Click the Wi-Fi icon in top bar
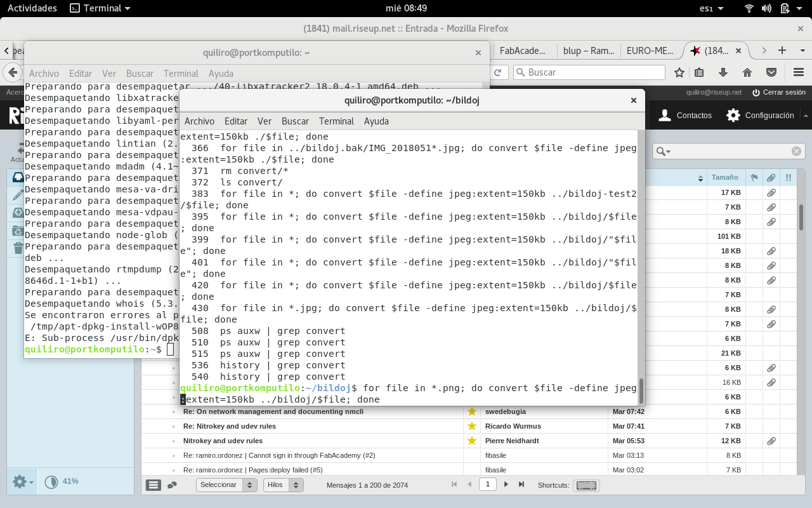The image size is (812, 508). click(749, 8)
